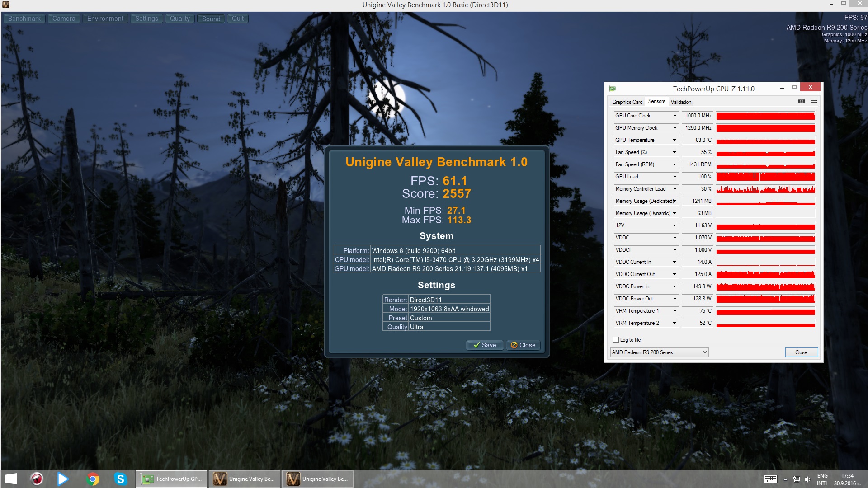Click the VRM Temperature 1 value 75 °C
Screen dimensions: 868x488
698,311
